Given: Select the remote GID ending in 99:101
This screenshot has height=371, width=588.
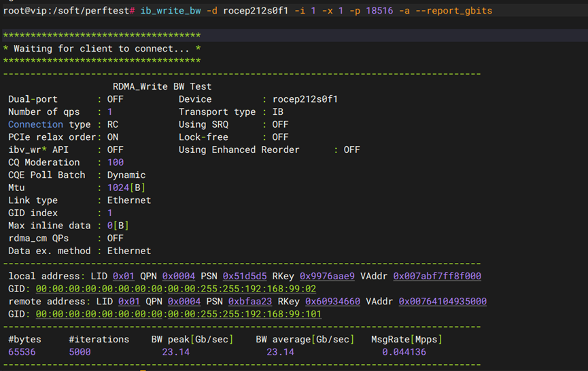Looking at the screenshot, I should tap(178, 314).
